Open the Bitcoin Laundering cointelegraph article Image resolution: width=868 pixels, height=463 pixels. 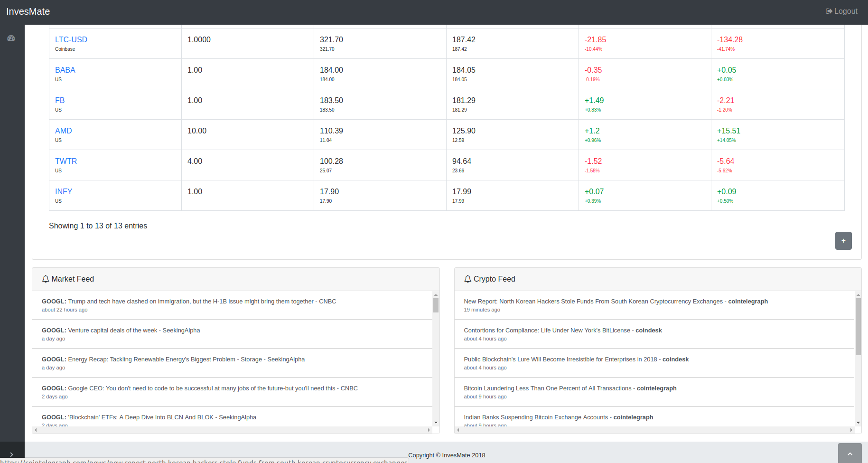570,388
